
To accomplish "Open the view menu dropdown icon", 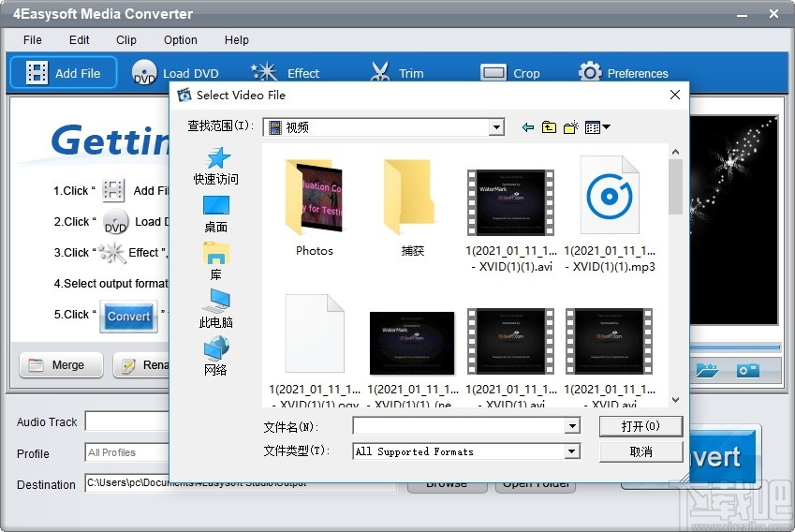I will click(597, 127).
